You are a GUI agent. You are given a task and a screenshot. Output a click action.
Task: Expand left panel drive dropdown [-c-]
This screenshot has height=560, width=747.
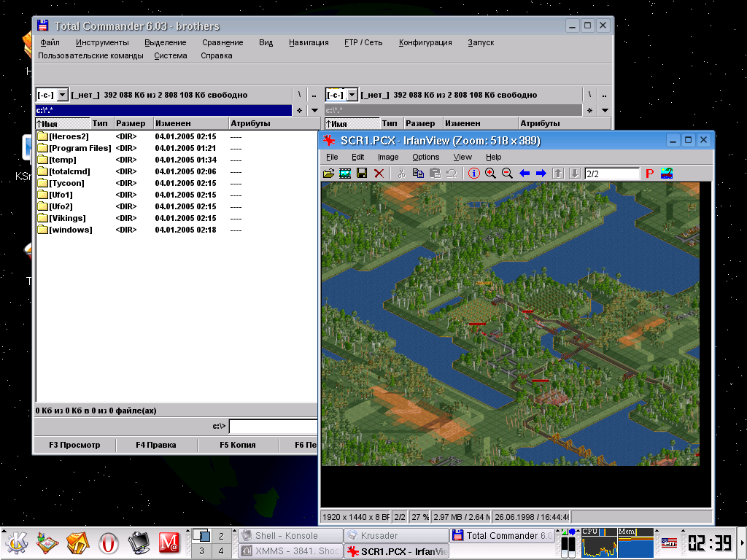pyautogui.click(x=63, y=95)
